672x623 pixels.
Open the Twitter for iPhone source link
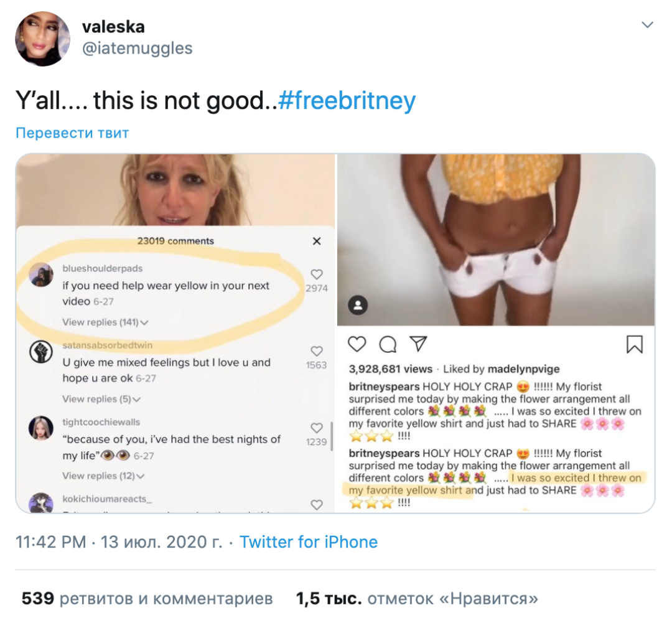point(309,542)
